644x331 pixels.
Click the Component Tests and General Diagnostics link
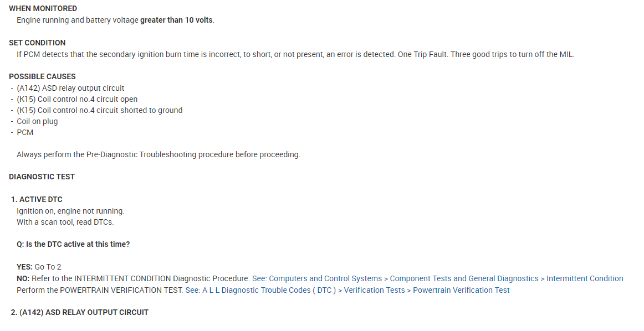tap(464, 278)
